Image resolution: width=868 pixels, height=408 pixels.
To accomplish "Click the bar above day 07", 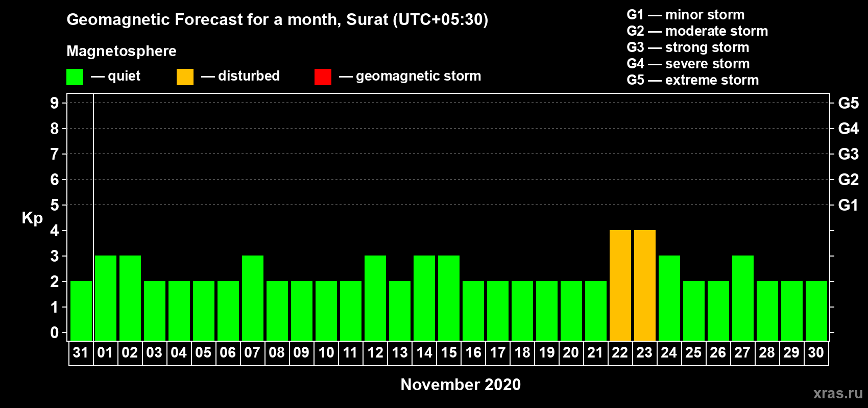I will click(253, 298).
